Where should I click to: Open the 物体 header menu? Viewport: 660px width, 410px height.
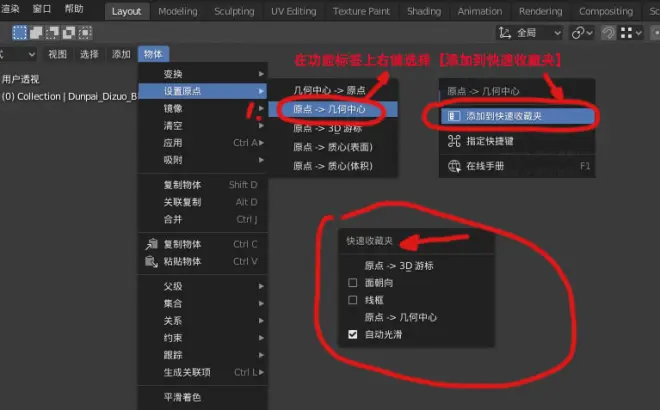pyautogui.click(x=153, y=54)
